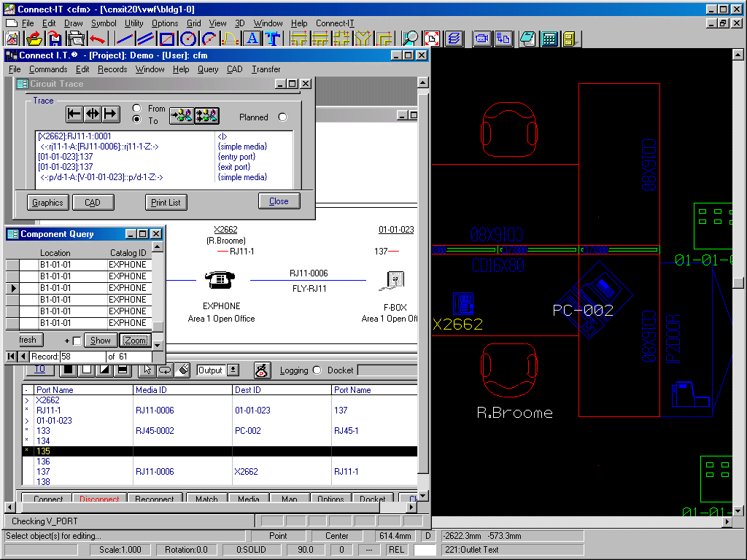Select the rectangle drawing tool

click(167, 39)
